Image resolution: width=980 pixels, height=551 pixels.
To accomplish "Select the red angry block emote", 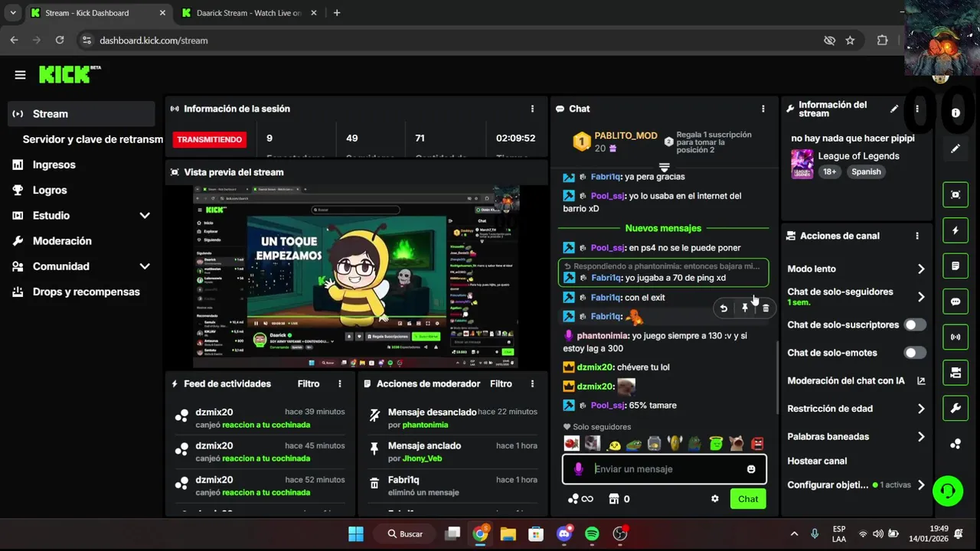I will pos(757,443).
